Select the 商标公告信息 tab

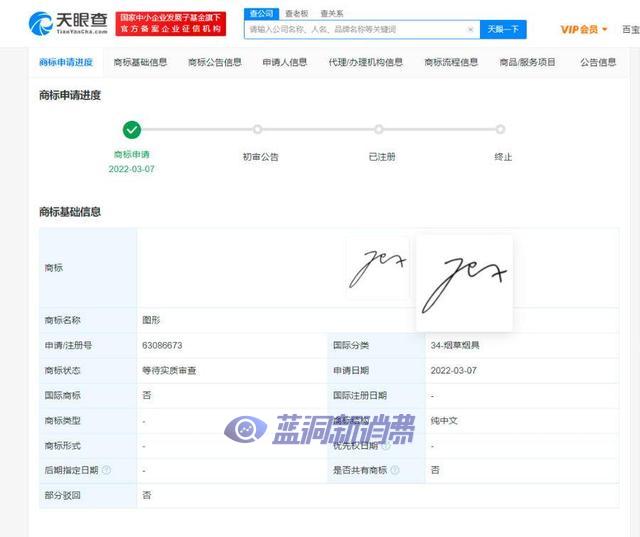(x=215, y=62)
